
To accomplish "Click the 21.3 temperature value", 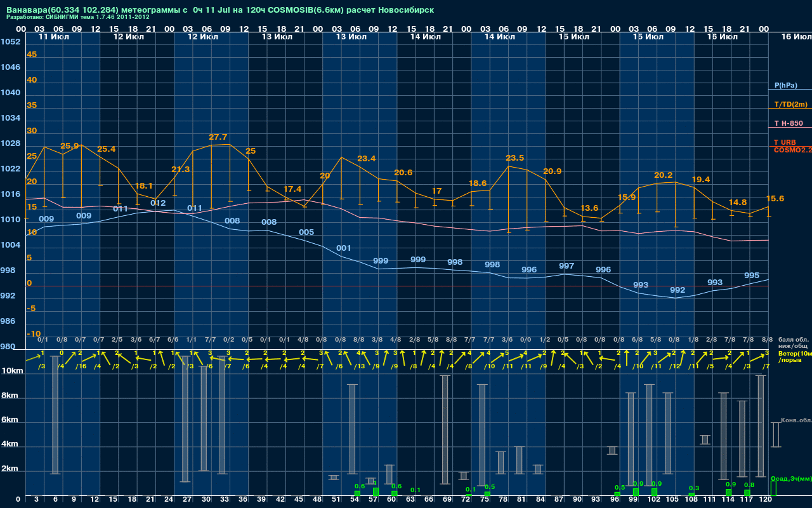I will tap(181, 170).
